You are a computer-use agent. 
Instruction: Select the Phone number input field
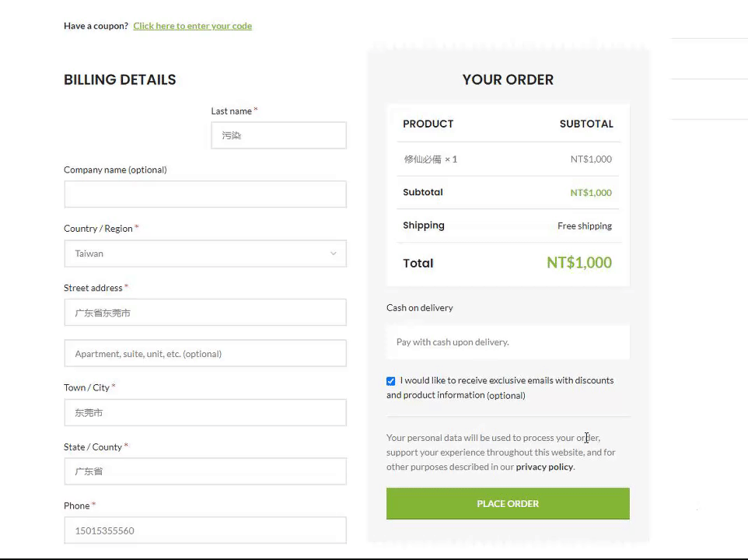205,530
